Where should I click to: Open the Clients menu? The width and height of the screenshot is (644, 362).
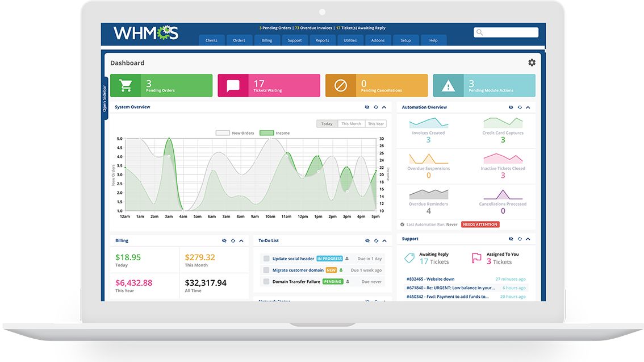point(211,40)
